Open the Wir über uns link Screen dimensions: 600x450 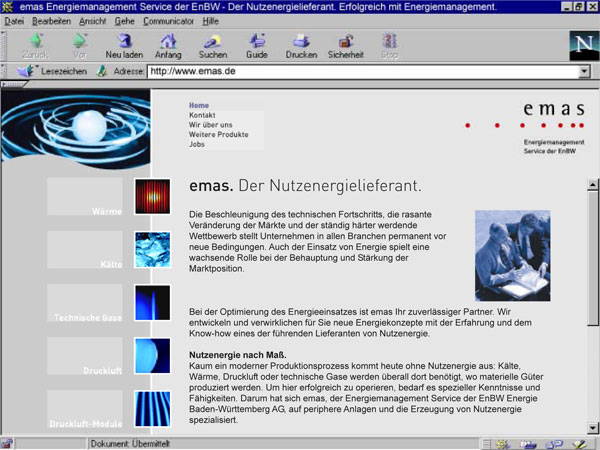[x=210, y=125]
